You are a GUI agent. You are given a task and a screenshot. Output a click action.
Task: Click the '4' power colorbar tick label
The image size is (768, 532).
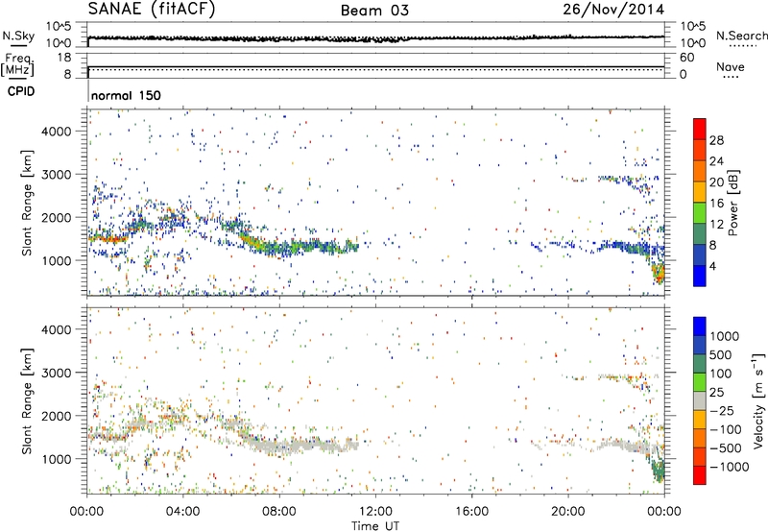point(713,266)
